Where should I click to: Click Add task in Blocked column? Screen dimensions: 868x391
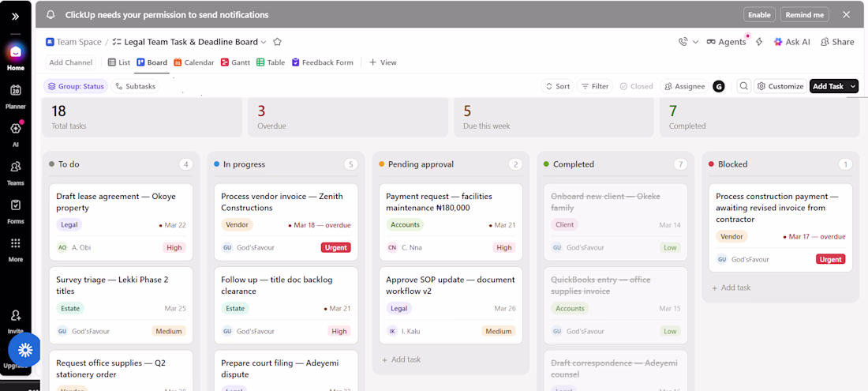(x=731, y=288)
